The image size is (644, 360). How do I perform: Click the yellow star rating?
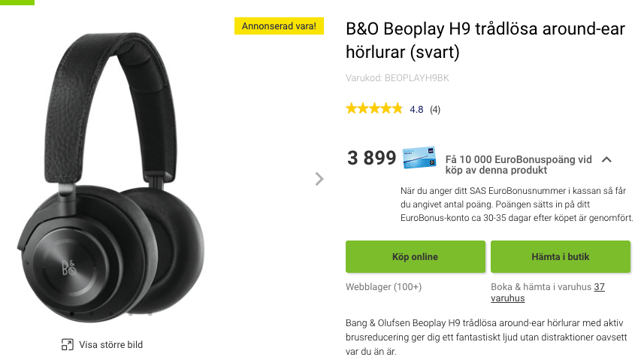pyautogui.click(x=373, y=109)
